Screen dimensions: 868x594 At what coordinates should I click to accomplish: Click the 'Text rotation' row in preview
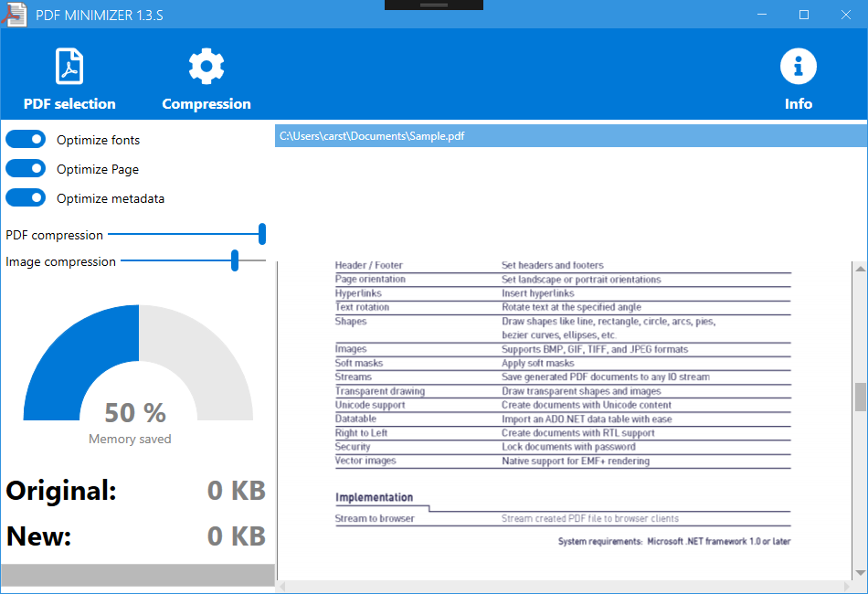[x=563, y=307]
